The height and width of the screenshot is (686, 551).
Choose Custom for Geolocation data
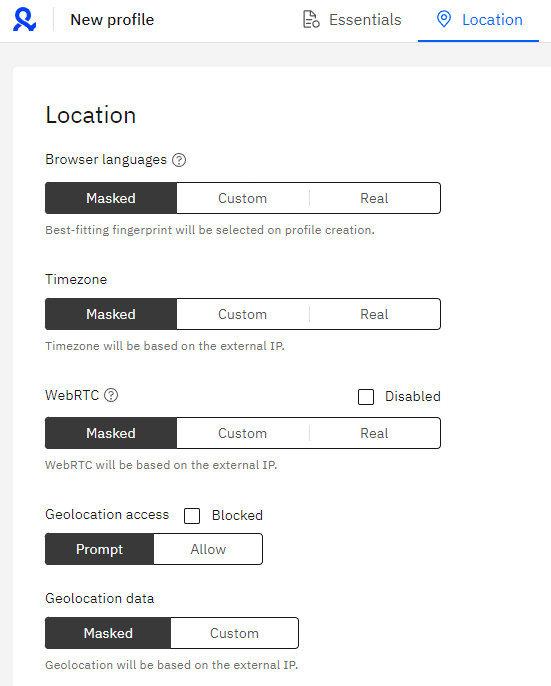[235, 633]
